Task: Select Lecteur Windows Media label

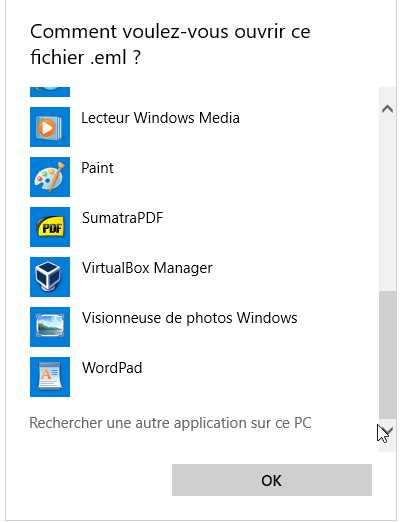Action: click(x=160, y=118)
